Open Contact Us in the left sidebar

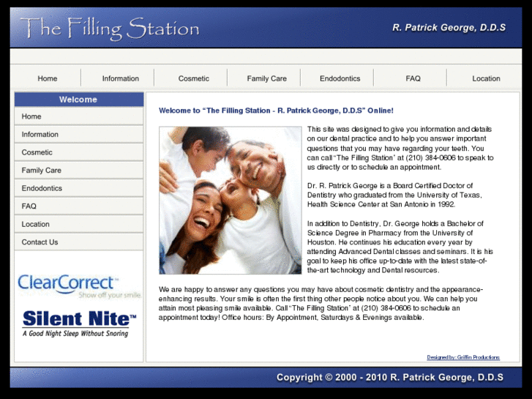click(x=79, y=242)
